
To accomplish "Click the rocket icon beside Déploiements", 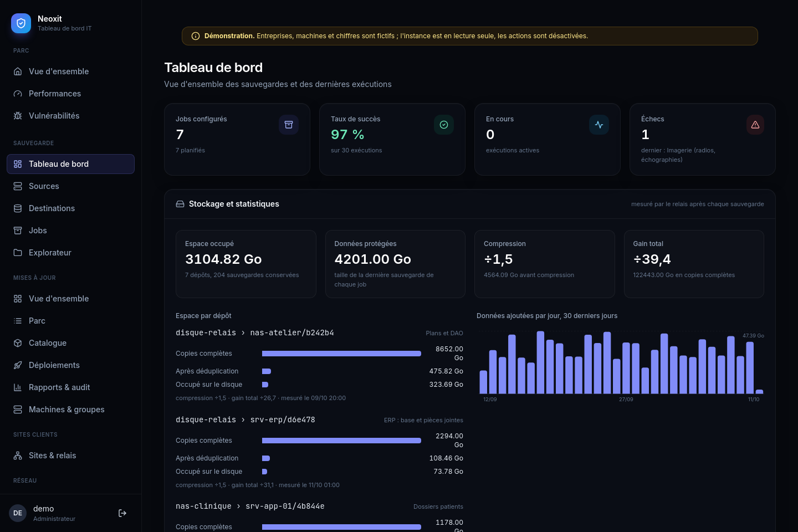I will click(x=18, y=365).
